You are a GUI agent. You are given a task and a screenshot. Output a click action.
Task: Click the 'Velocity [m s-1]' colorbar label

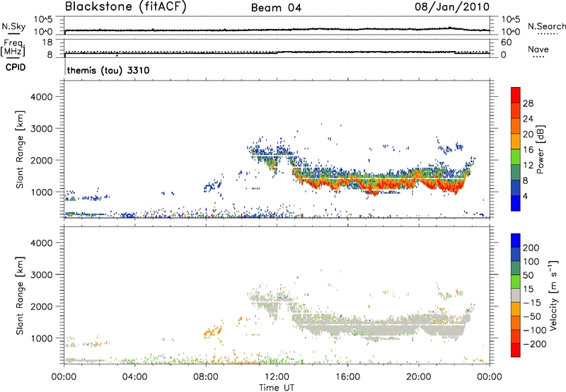553,295
